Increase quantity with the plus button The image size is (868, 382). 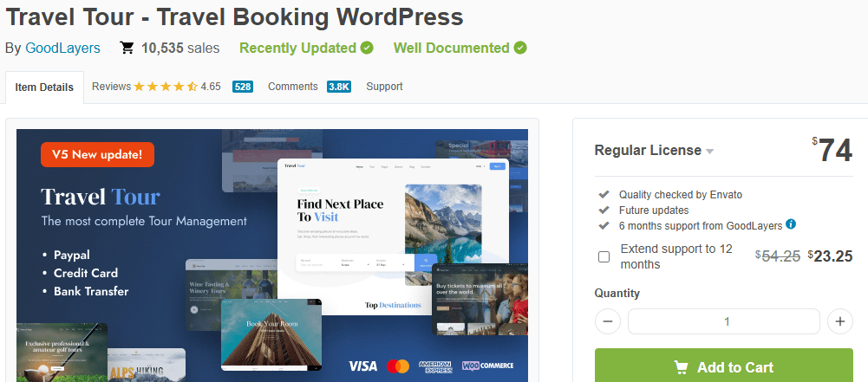[839, 321]
